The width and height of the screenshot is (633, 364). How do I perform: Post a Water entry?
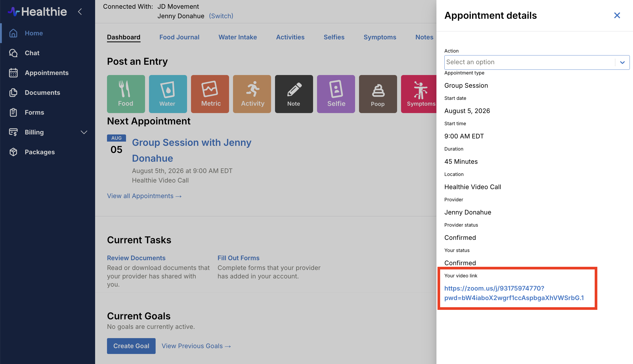168,94
